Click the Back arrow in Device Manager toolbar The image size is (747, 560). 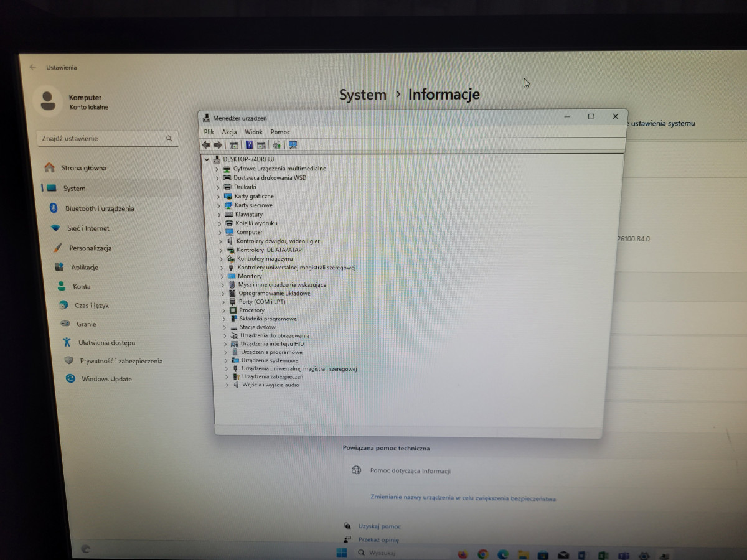click(206, 145)
